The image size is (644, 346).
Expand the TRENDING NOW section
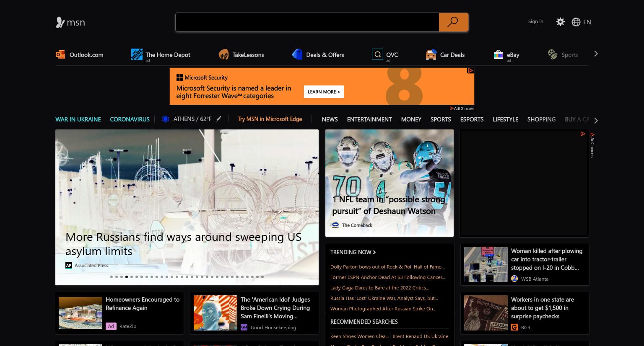pos(353,252)
